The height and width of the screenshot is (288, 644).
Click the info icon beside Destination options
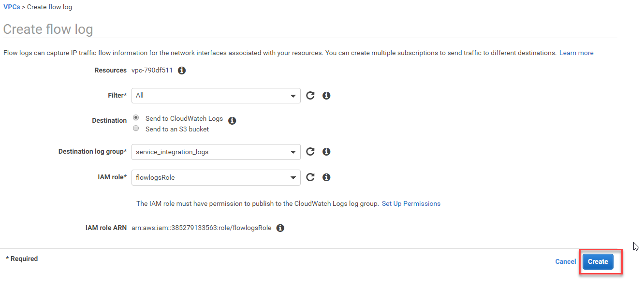click(232, 121)
